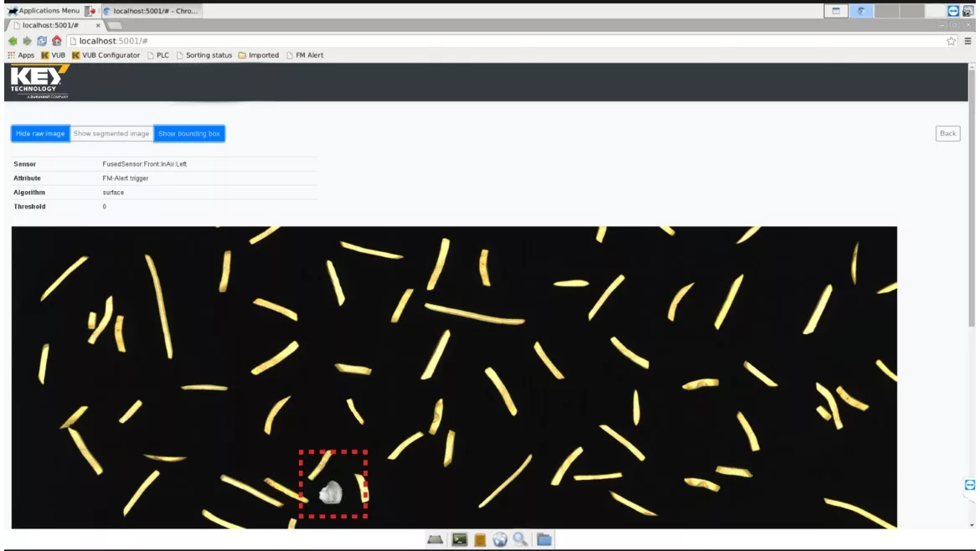Select the localhost:5001 browser tab

(x=50, y=26)
